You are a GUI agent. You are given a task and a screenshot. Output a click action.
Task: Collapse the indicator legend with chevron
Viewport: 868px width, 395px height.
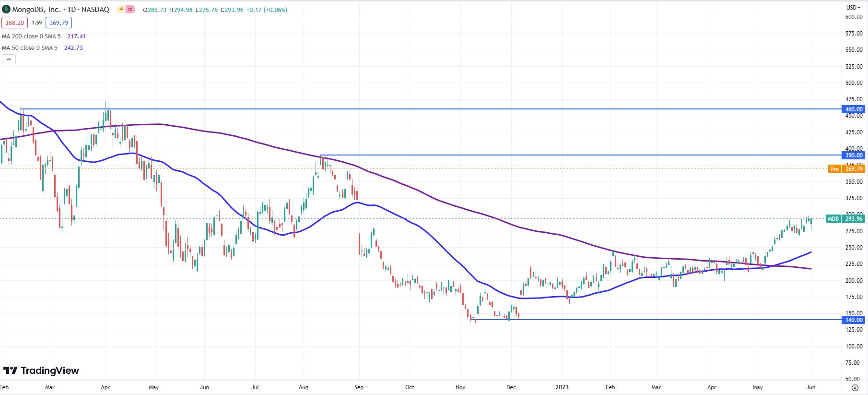coord(9,60)
